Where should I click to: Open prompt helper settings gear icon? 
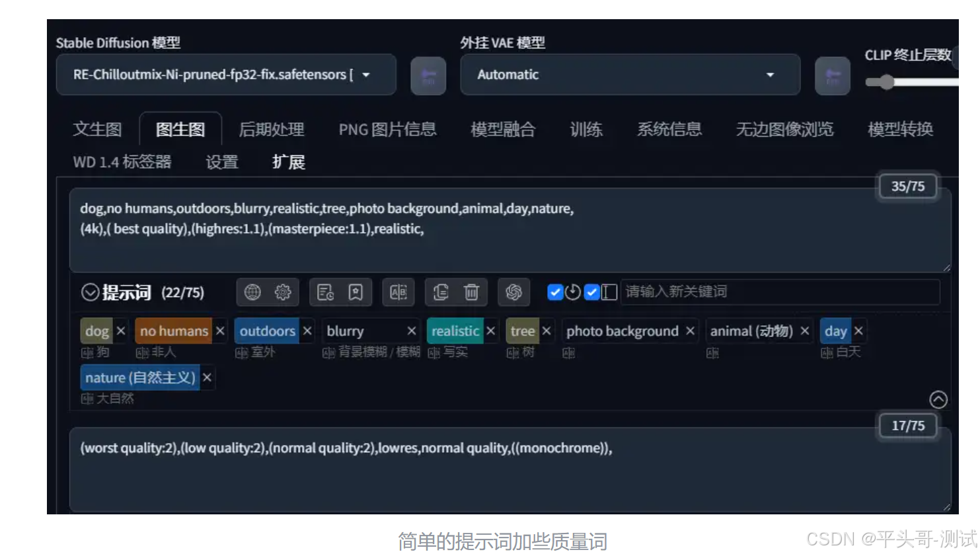click(283, 292)
